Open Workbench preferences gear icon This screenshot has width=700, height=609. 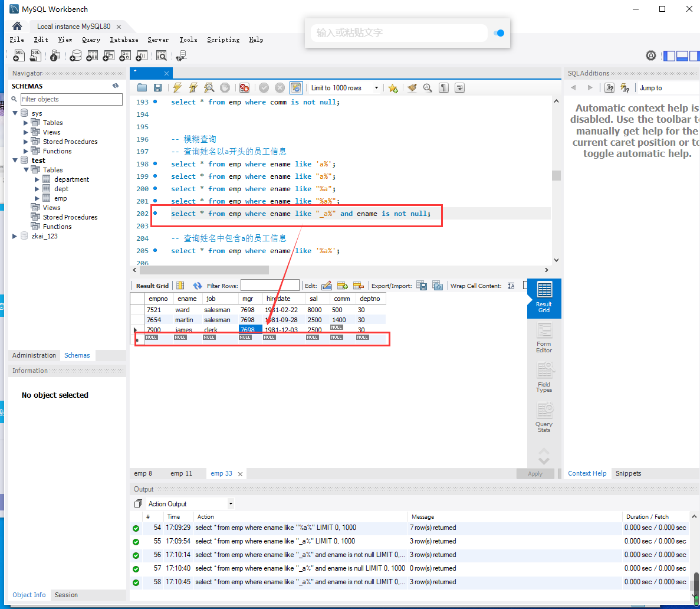651,55
